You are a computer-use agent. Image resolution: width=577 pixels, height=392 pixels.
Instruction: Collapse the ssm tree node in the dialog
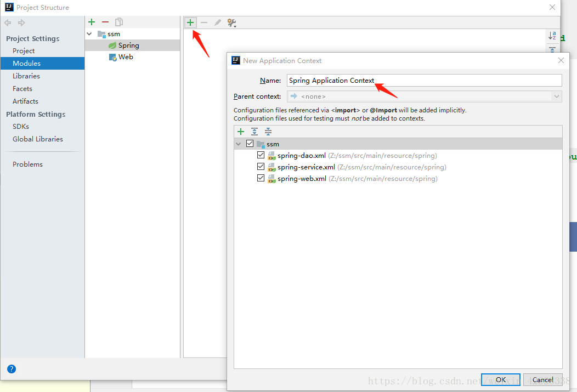click(x=239, y=143)
